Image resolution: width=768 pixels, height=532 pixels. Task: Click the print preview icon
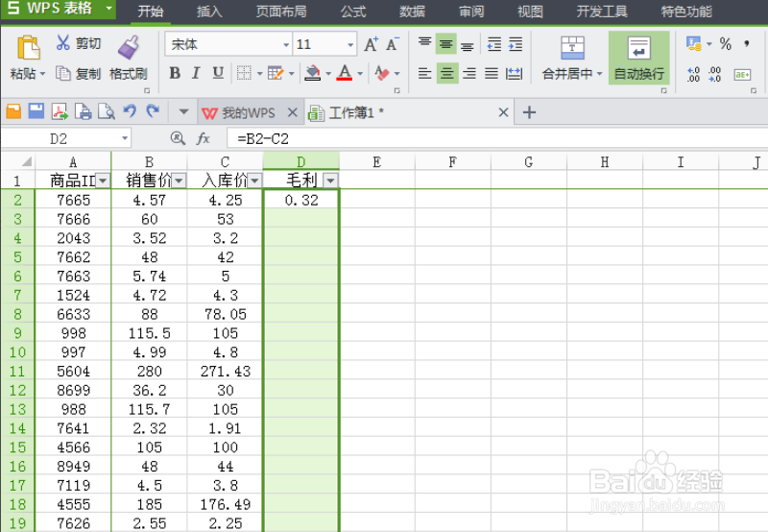point(106,112)
